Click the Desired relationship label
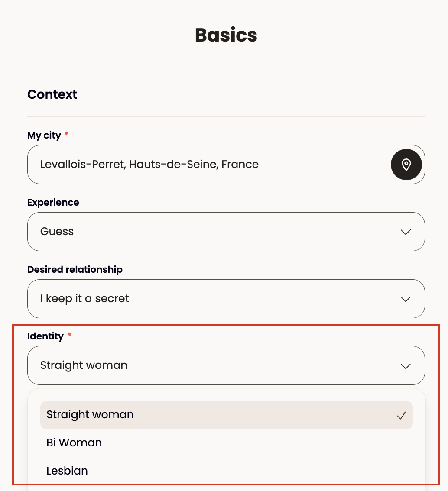 pos(75,269)
